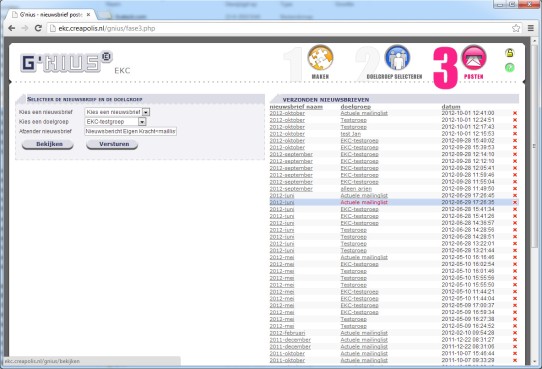
Task: Open the Chrome menu hamburger icon
Action: [x=531, y=28]
